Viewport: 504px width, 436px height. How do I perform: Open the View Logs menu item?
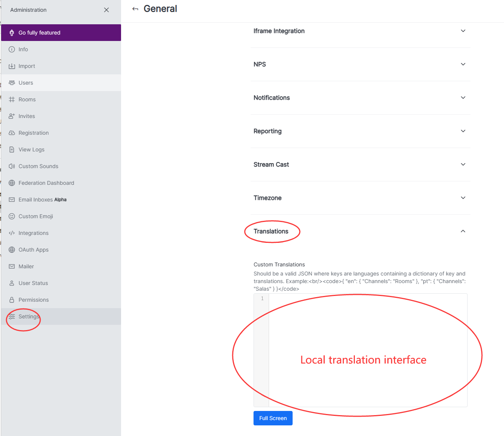[31, 150]
